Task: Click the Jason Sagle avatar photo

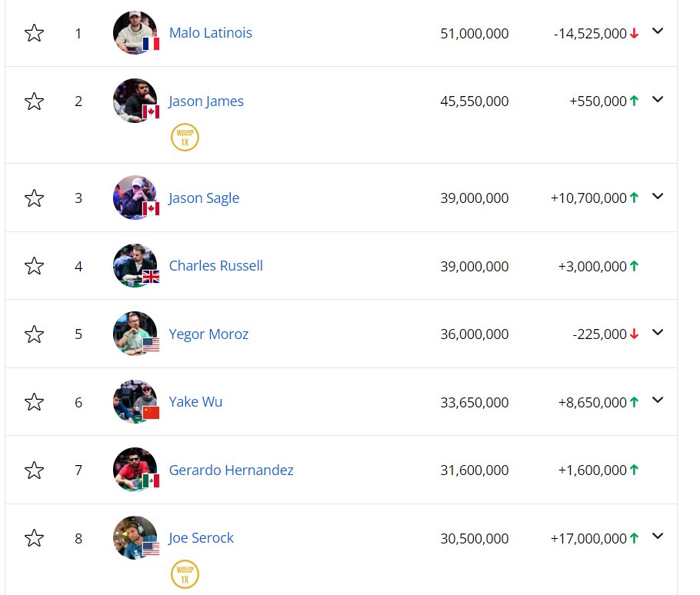Action: 132,195
